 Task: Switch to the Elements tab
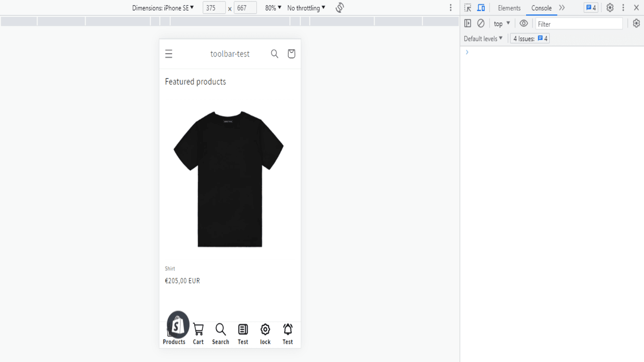509,8
